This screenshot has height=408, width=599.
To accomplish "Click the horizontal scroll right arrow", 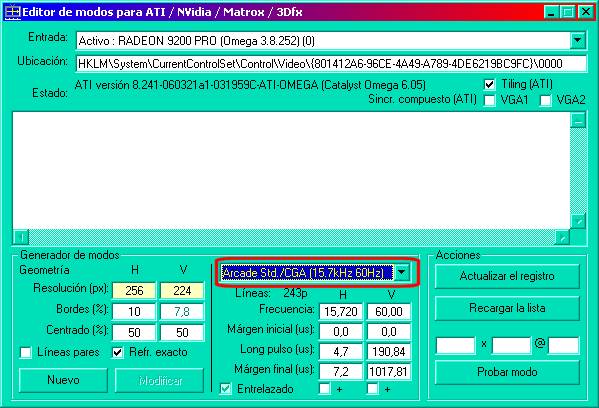I will (x=562, y=237).
